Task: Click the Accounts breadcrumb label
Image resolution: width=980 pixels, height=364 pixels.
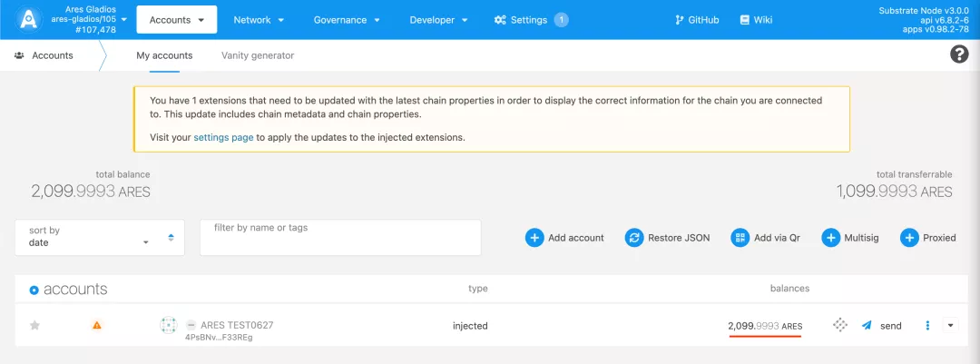Action: [x=53, y=55]
